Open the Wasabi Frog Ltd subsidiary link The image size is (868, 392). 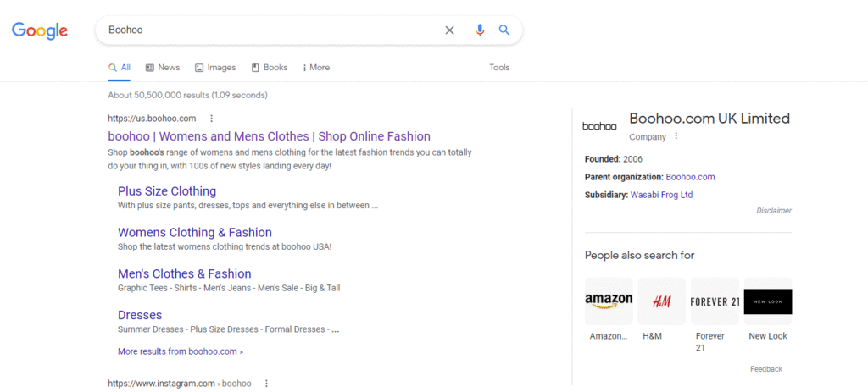pyautogui.click(x=661, y=195)
